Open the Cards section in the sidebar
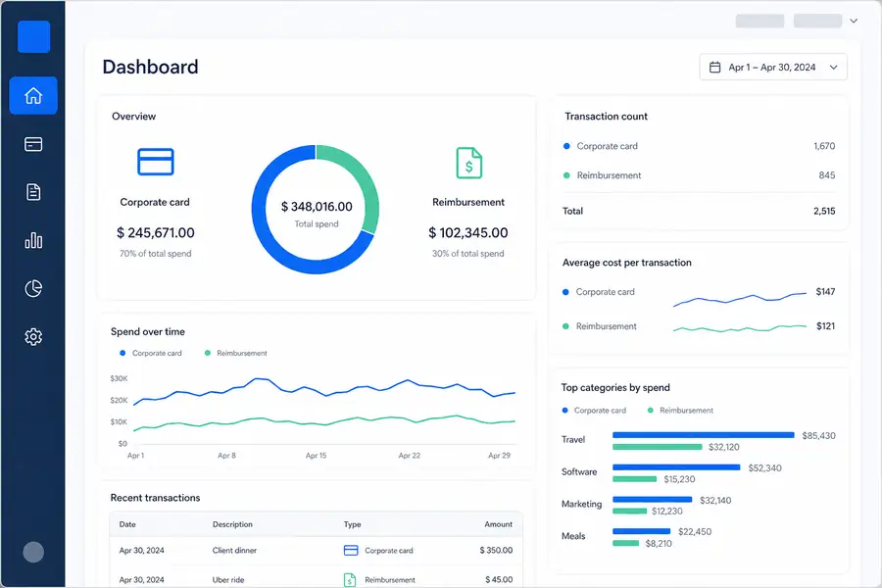This screenshot has width=882, height=588. click(x=33, y=144)
